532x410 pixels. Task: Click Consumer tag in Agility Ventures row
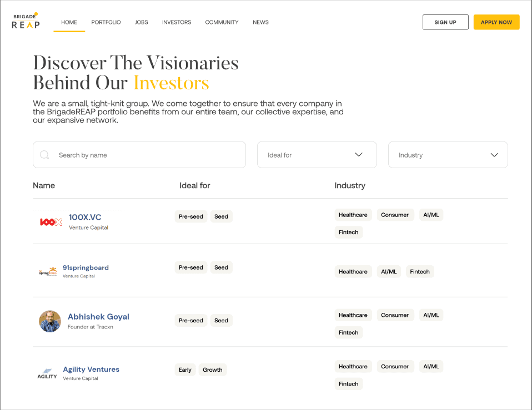click(x=395, y=366)
